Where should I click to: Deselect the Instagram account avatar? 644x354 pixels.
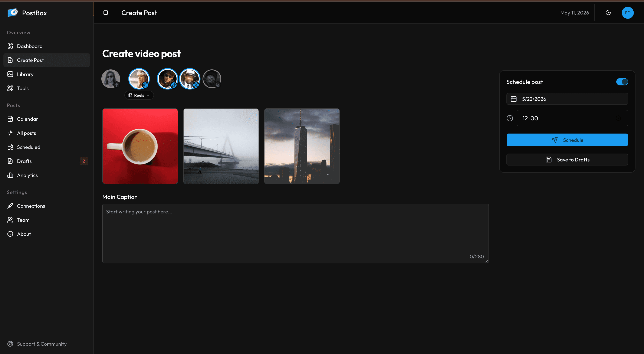pos(139,79)
